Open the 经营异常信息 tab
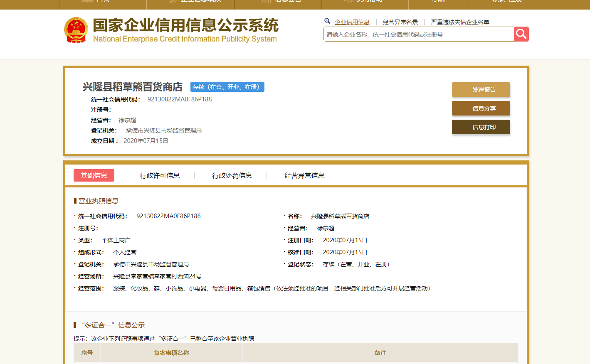This screenshot has height=364, width=590. click(304, 175)
